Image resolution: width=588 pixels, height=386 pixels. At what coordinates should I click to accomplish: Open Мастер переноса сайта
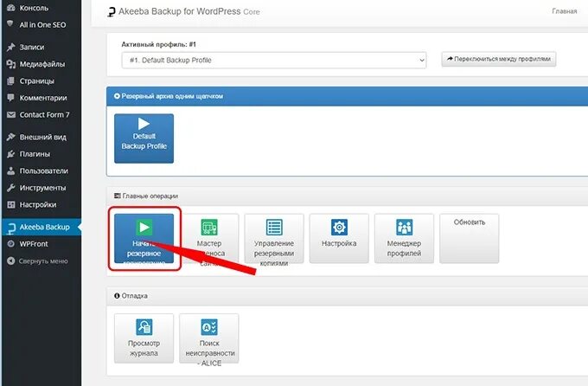click(209, 238)
